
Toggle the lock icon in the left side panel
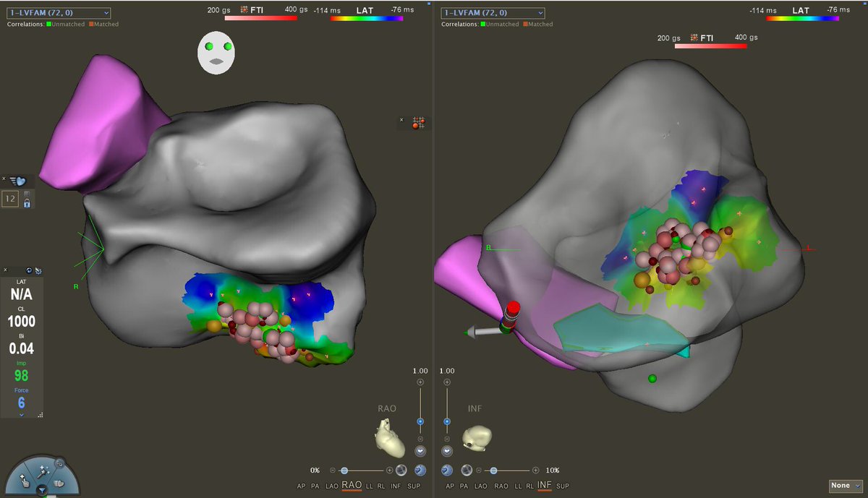point(27,204)
